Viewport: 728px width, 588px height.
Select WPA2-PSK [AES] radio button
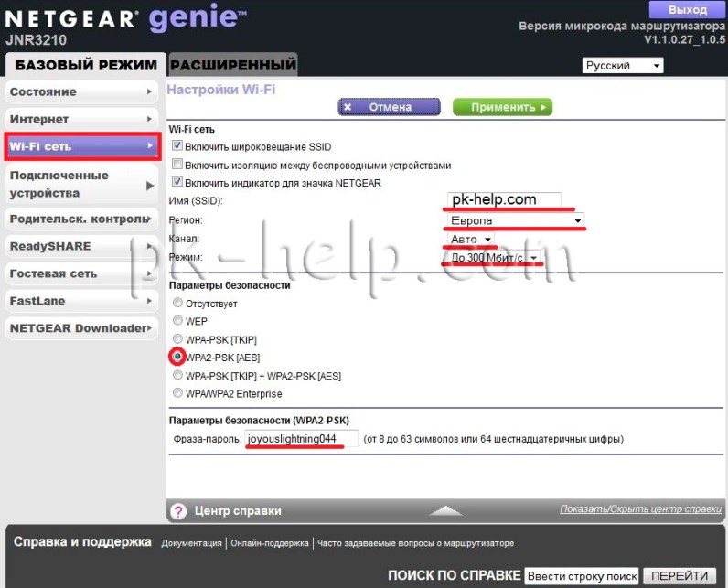(x=177, y=356)
